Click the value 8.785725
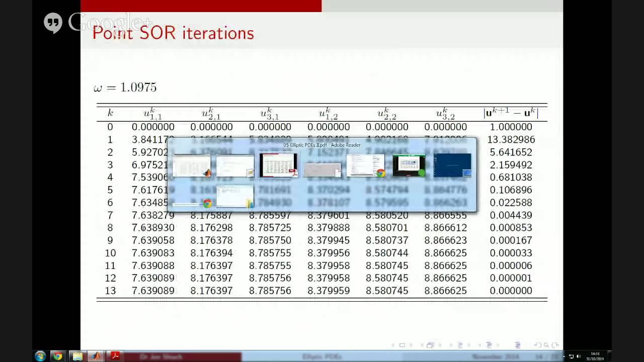644x362 pixels. point(270,228)
